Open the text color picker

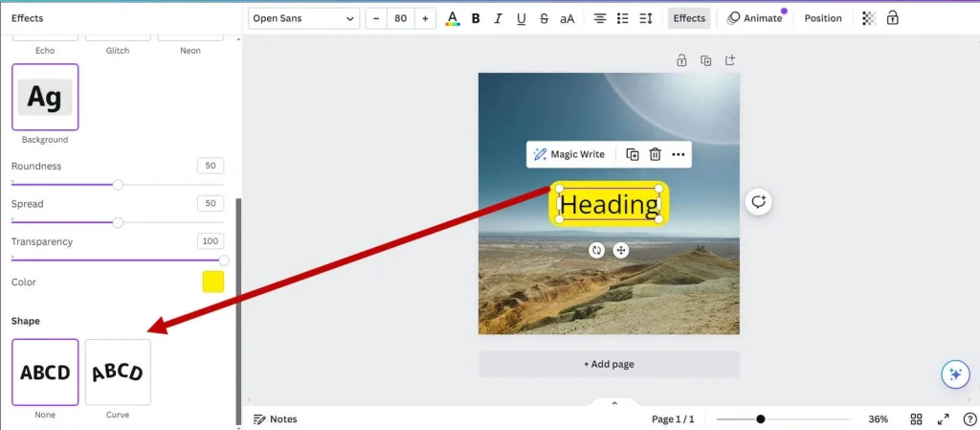tap(453, 18)
